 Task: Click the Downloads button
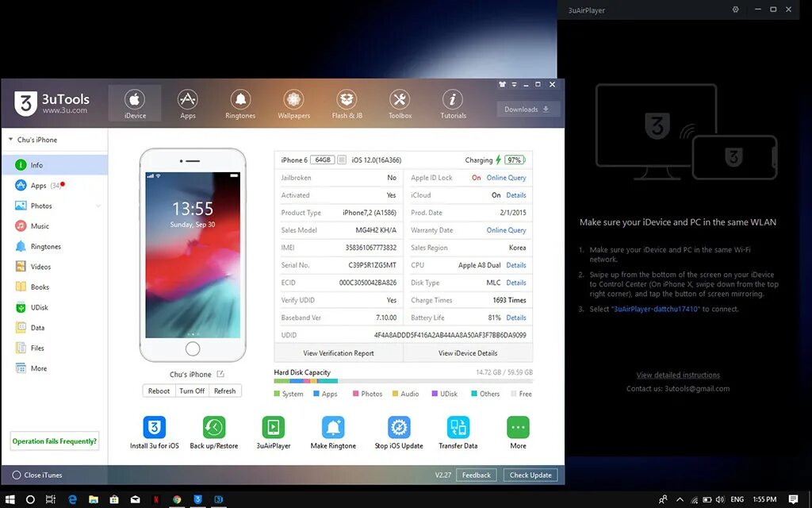pyautogui.click(x=528, y=110)
